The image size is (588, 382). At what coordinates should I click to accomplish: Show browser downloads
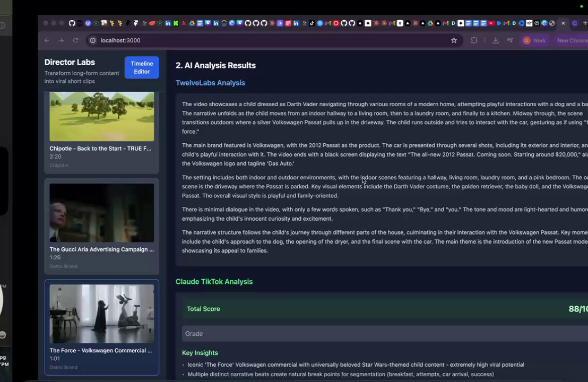(x=495, y=40)
